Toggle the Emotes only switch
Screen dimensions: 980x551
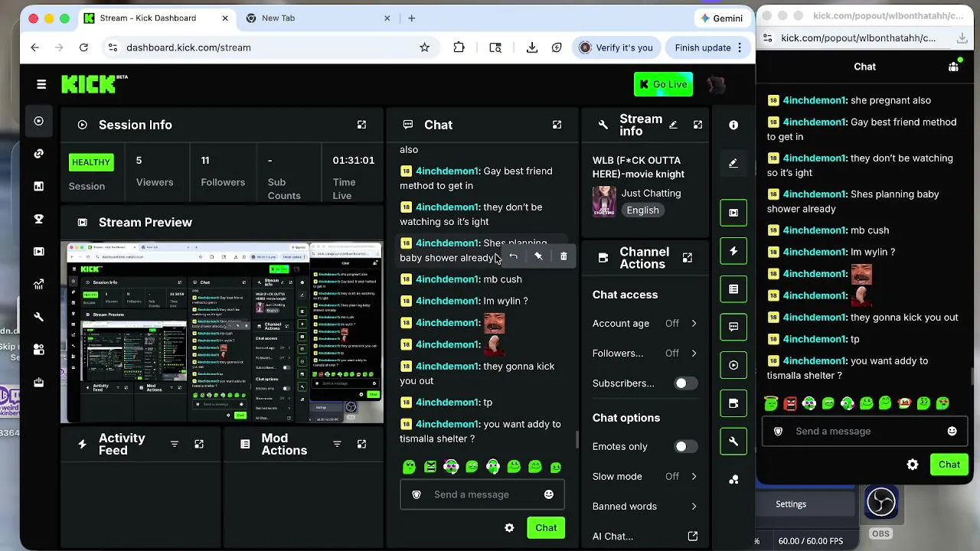(684, 447)
